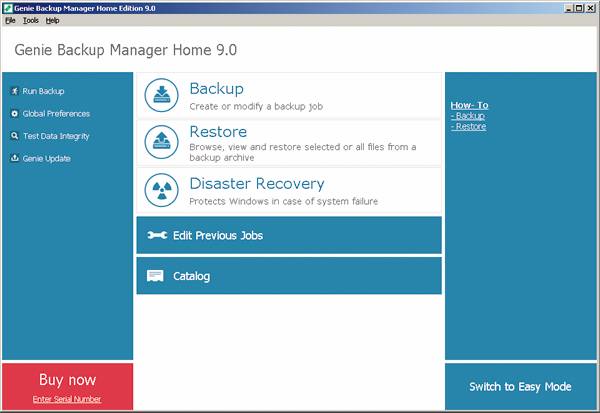Minimize the Genie Backup Manager window
600x413 pixels.
point(569,8)
